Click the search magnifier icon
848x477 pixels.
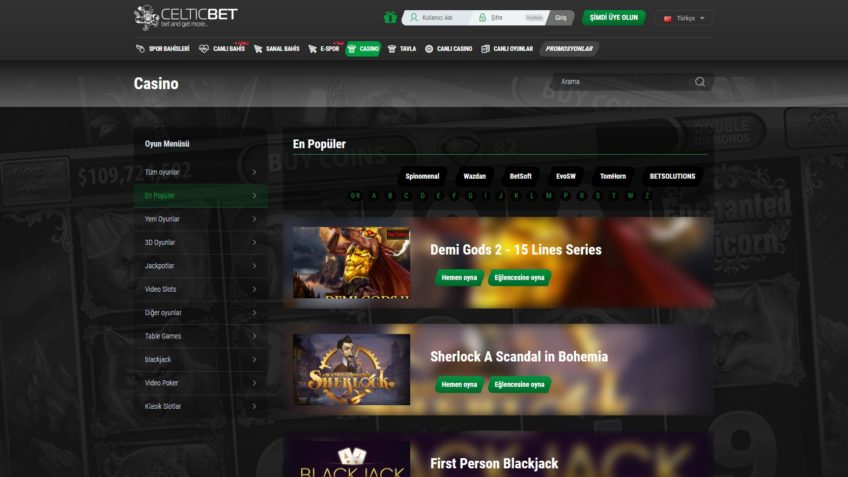[700, 82]
